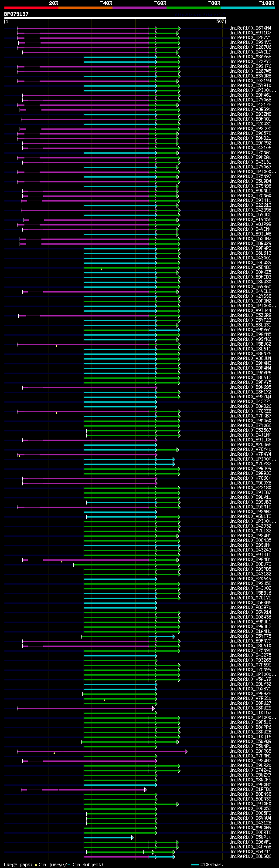Select label UniRef100_A5ALY9
279x868 pixels.
pos(250,680)
